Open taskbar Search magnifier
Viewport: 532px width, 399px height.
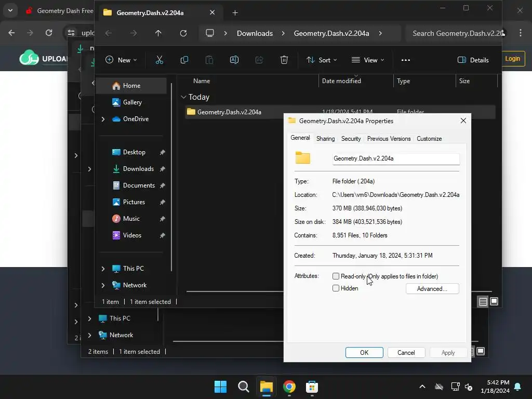coord(243,387)
